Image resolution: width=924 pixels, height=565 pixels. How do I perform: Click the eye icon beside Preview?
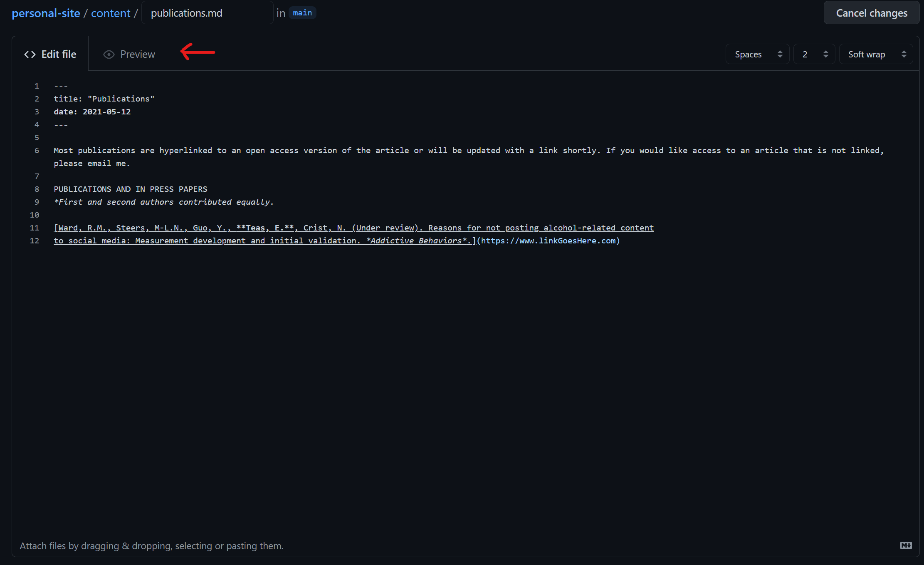click(109, 55)
